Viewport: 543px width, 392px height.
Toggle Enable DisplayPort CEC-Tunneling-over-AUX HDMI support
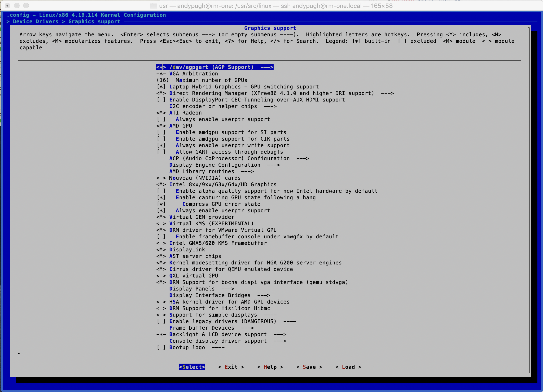click(x=251, y=100)
